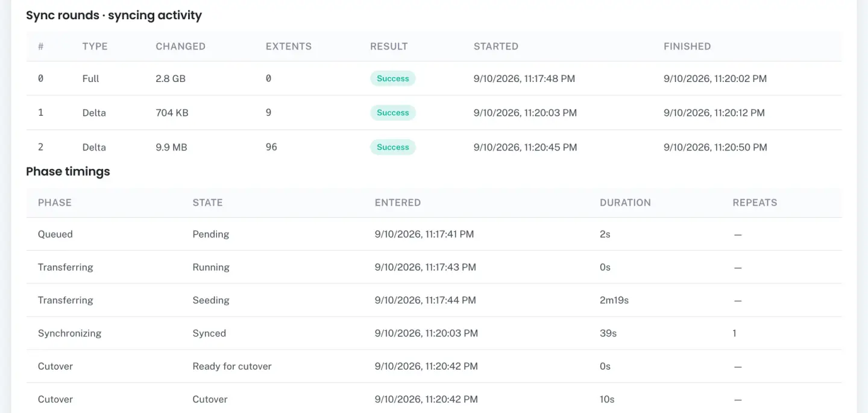Select the Success badge in the 9.9 MB row
868x413 pixels.
393,147
